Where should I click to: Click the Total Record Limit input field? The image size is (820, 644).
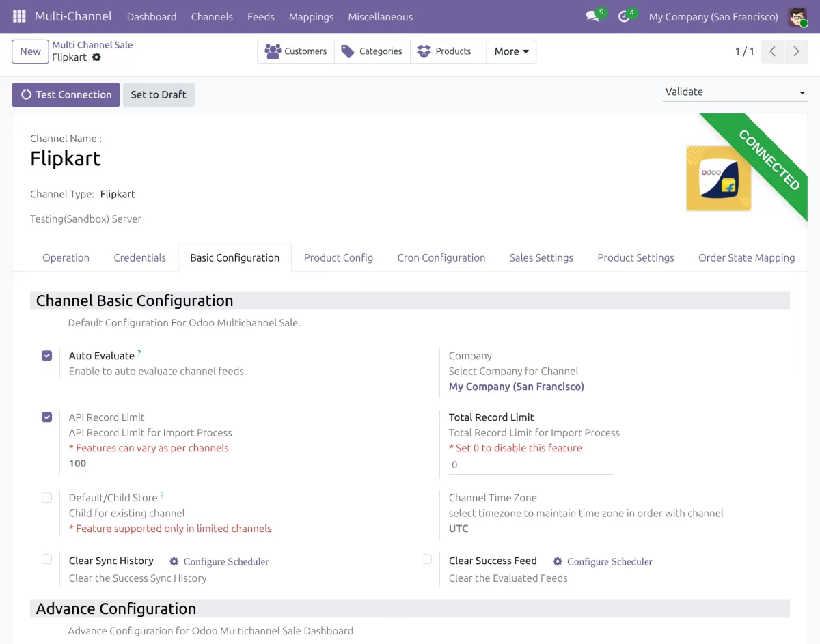tap(531, 465)
